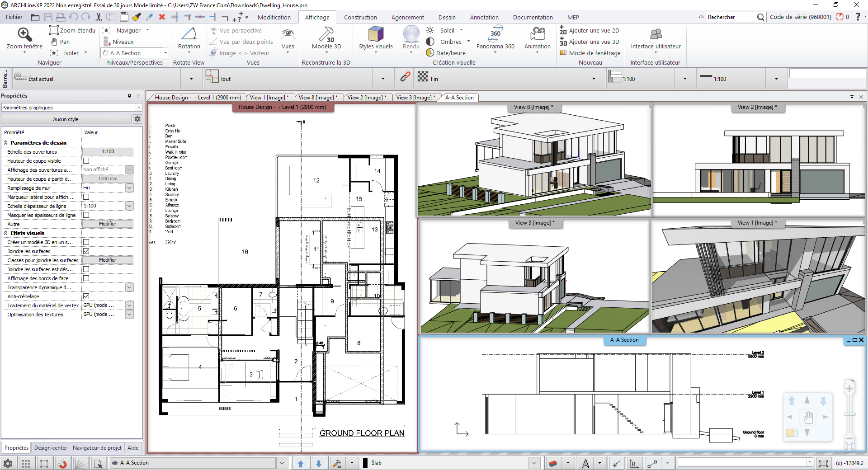Viewport: 868px width, 470px height.
Task: Click the red delete X icon
Action: 162,17
